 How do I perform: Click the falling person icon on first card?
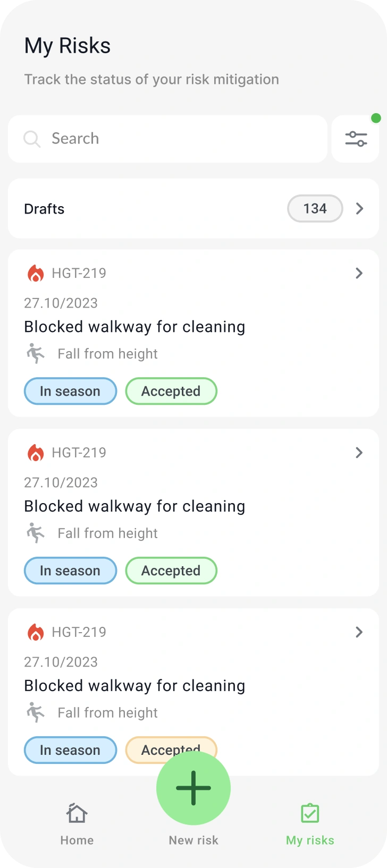pyautogui.click(x=36, y=354)
